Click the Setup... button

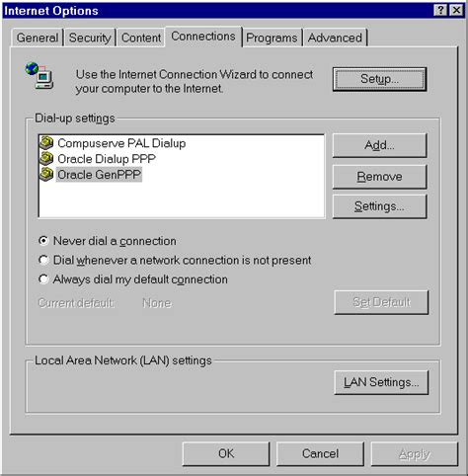(379, 79)
